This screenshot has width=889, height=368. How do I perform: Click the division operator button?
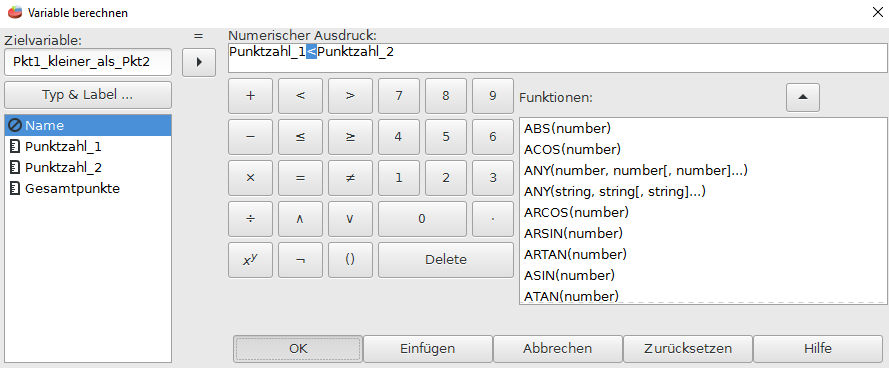[x=250, y=219]
